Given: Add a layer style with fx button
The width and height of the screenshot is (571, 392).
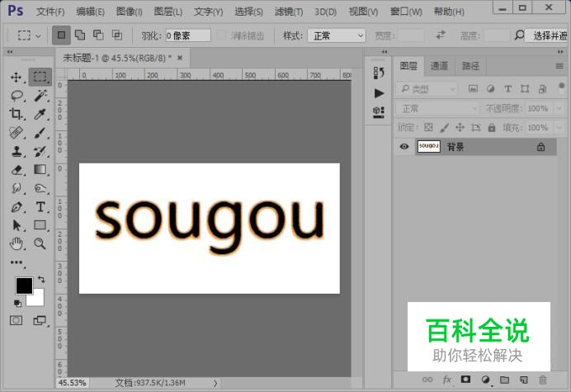Looking at the screenshot, I should [x=447, y=380].
